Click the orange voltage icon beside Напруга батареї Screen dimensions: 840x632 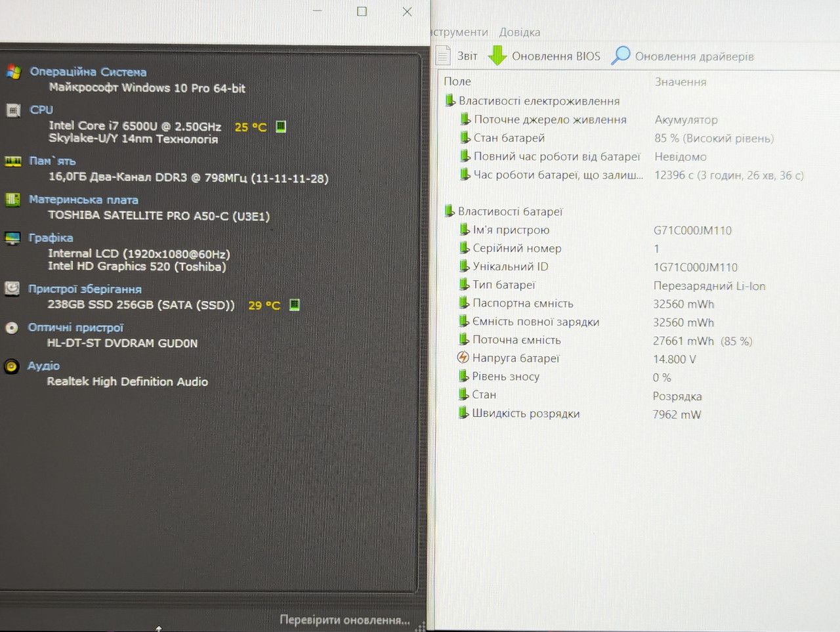click(x=463, y=358)
